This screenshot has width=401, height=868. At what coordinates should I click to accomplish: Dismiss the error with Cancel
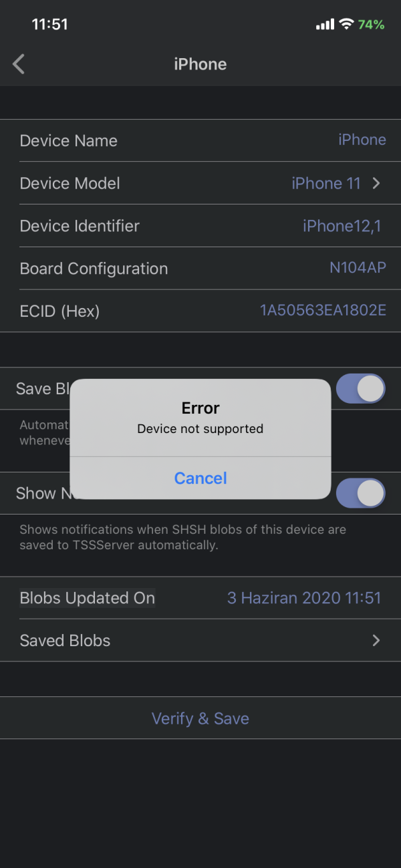pos(200,478)
